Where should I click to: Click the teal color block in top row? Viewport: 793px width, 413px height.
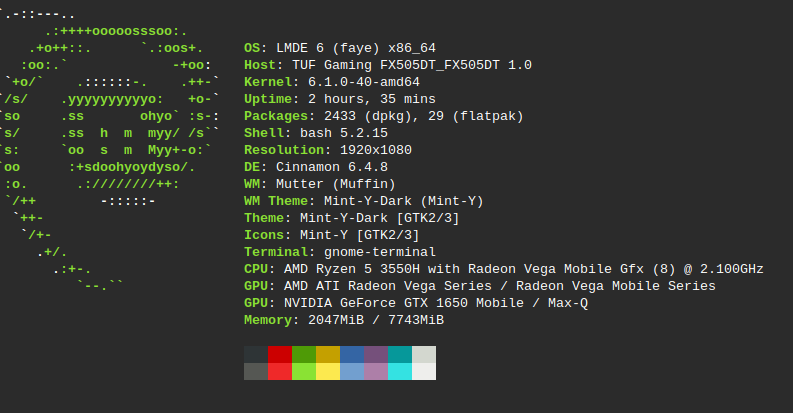[400, 354]
